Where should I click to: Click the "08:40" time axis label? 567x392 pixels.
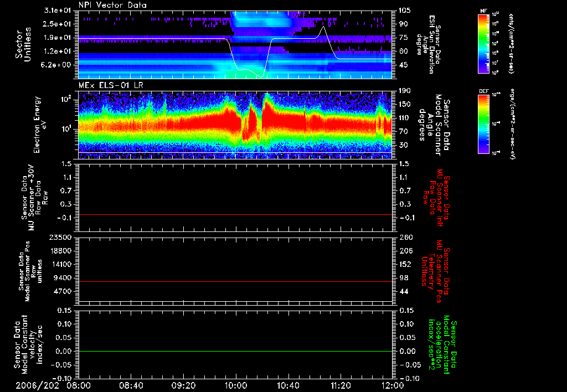pyautogui.click(x=132, y=385)
